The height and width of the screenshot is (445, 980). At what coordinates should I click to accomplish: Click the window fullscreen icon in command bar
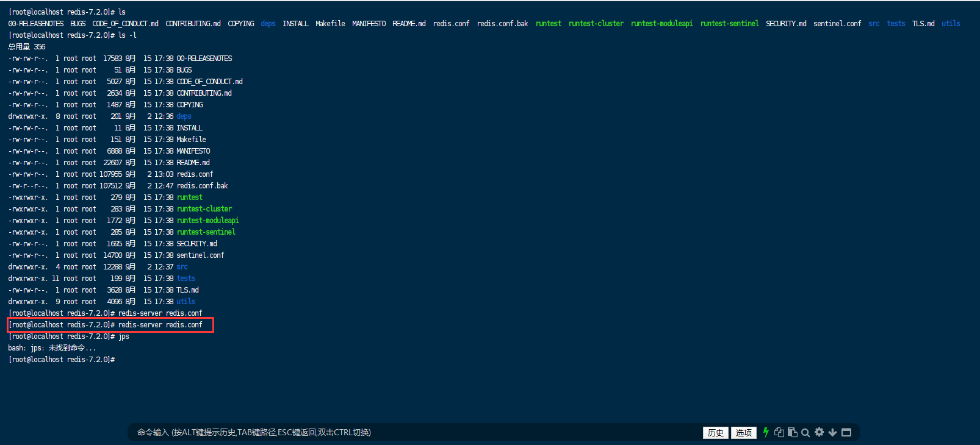click(846, 432)
